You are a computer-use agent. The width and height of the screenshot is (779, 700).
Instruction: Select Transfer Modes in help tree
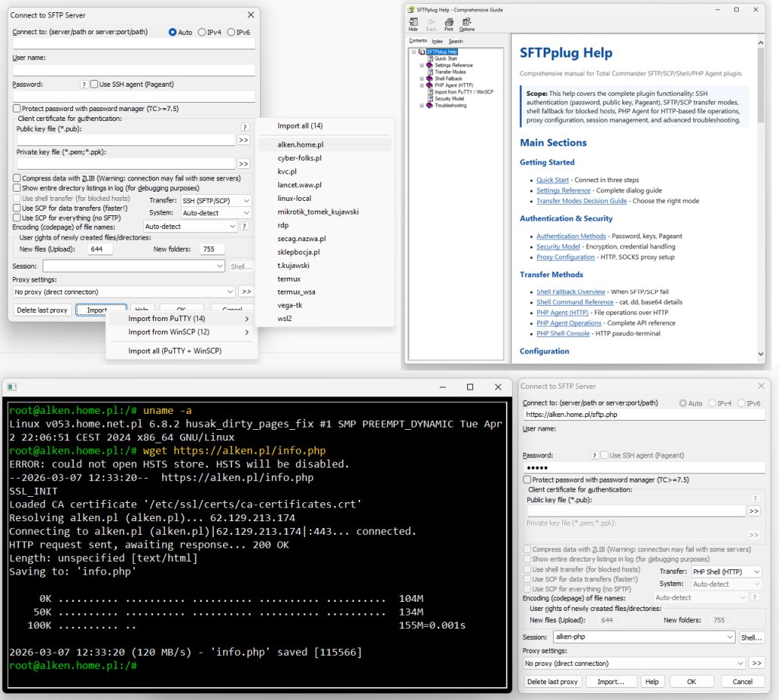click(x=450, y=72)
